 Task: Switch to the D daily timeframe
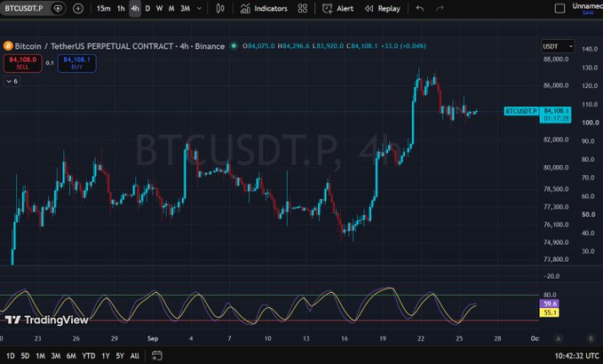tap(147, 9)
